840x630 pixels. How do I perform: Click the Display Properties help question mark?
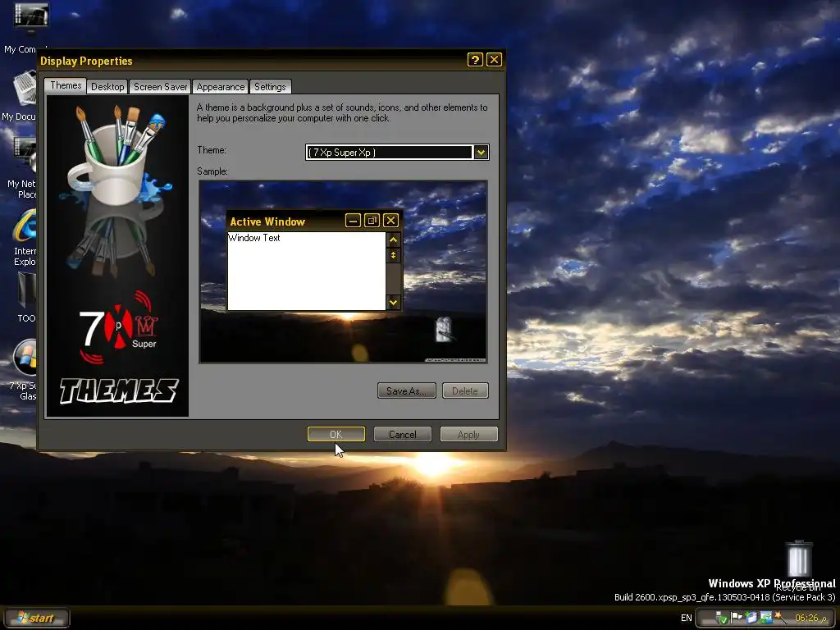(x=475, y=60)
